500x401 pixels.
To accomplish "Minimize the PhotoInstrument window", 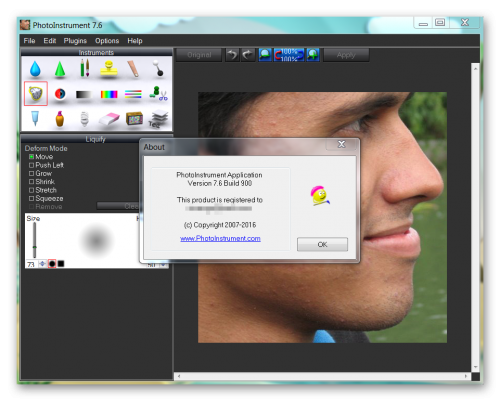I will point(423,23).
